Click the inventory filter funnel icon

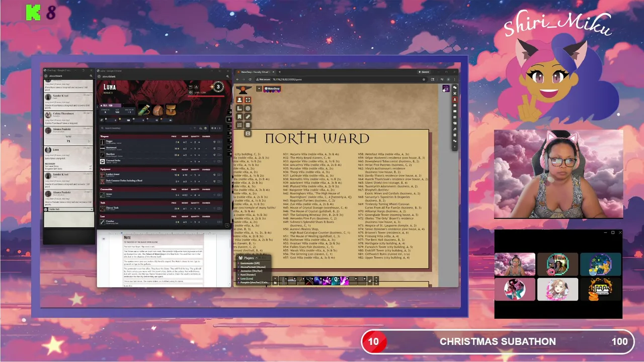click(195, 128)
